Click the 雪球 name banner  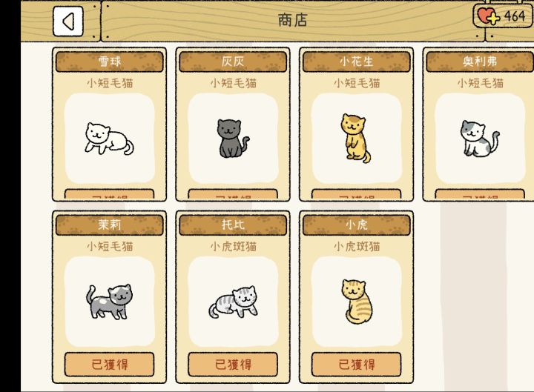(109, 62)
